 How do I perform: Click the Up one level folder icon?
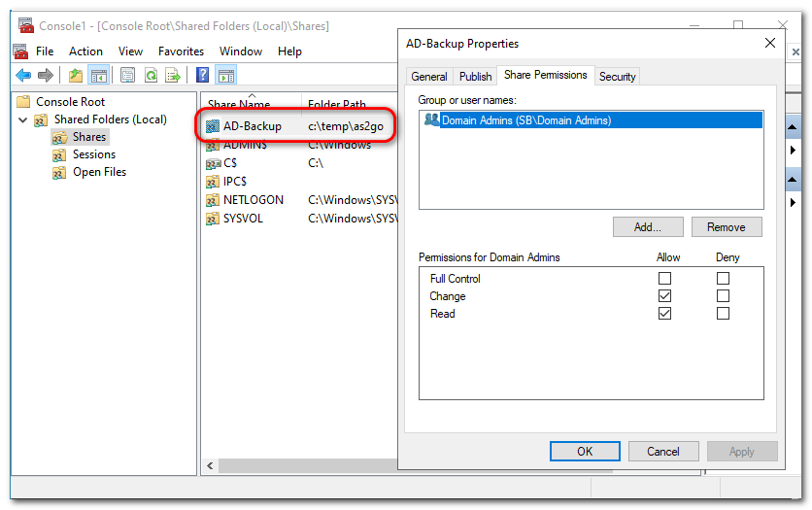click(x=76, y=75)
